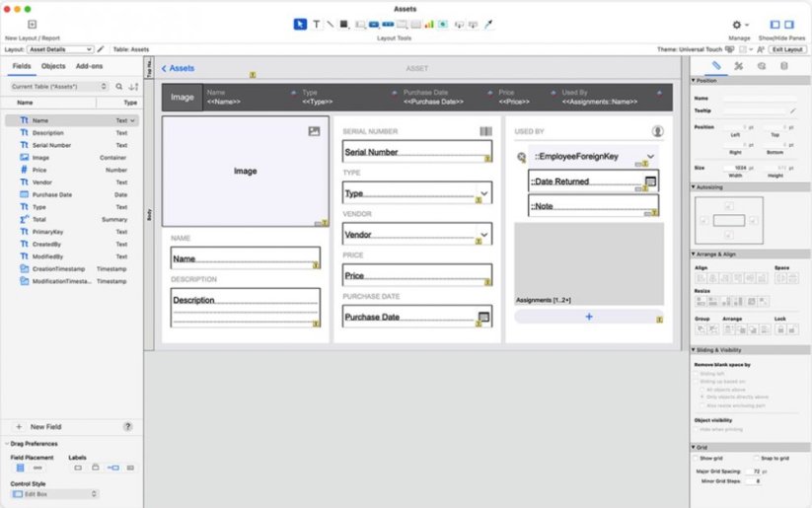This screenshot has height=508, width=812.
Task: Switch to the Objects tab
Action: click(x=53, y=66)
